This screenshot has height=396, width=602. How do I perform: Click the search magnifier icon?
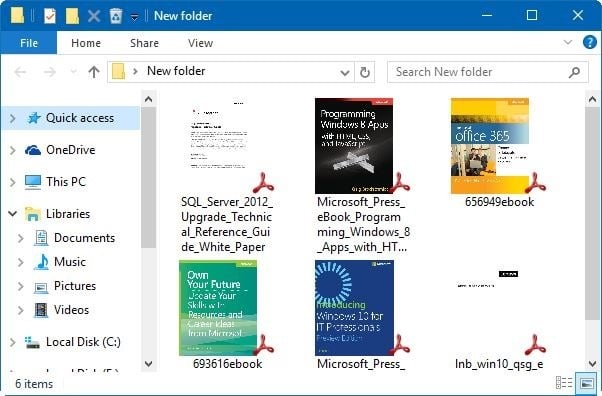pos(574,72)
